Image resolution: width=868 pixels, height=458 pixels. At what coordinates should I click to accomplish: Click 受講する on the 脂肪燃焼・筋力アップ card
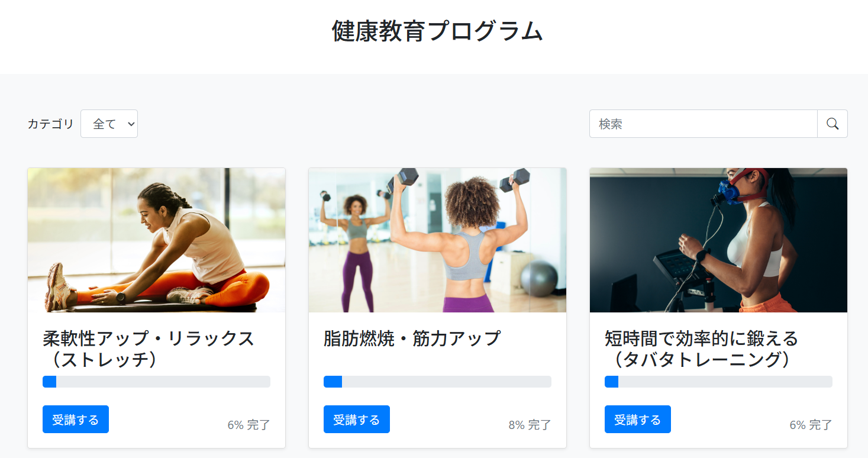pos(357,420)
